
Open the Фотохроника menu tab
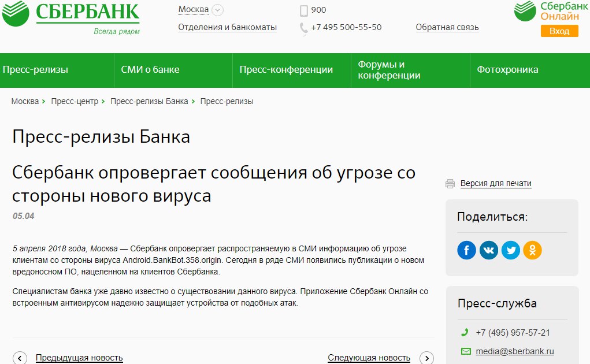pyautogui.click(x=530, y=70)
